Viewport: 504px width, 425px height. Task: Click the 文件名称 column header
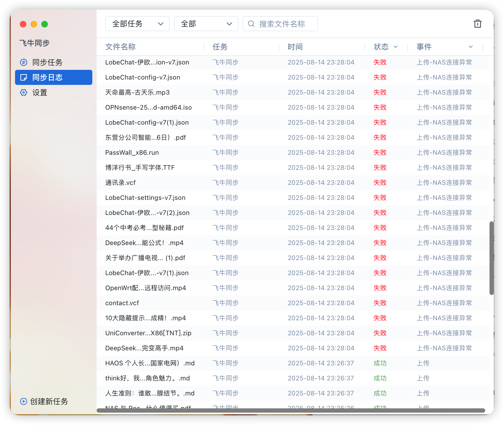120,47
